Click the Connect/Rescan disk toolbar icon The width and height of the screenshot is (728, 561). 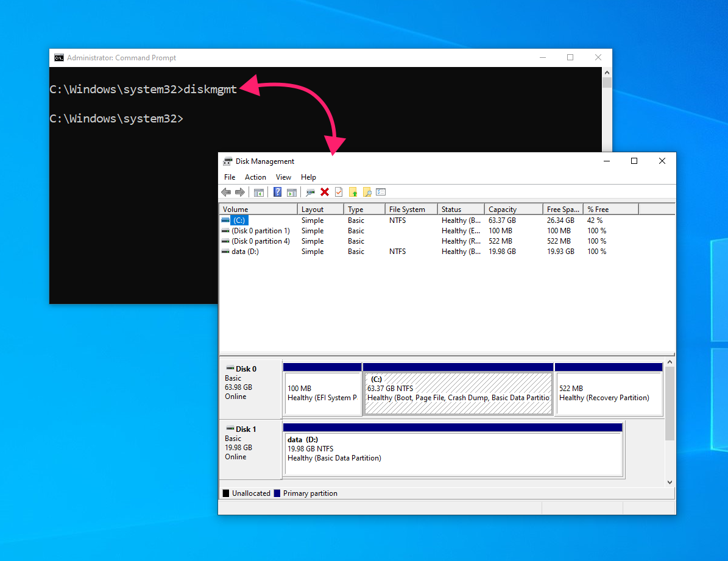point(310,192)
